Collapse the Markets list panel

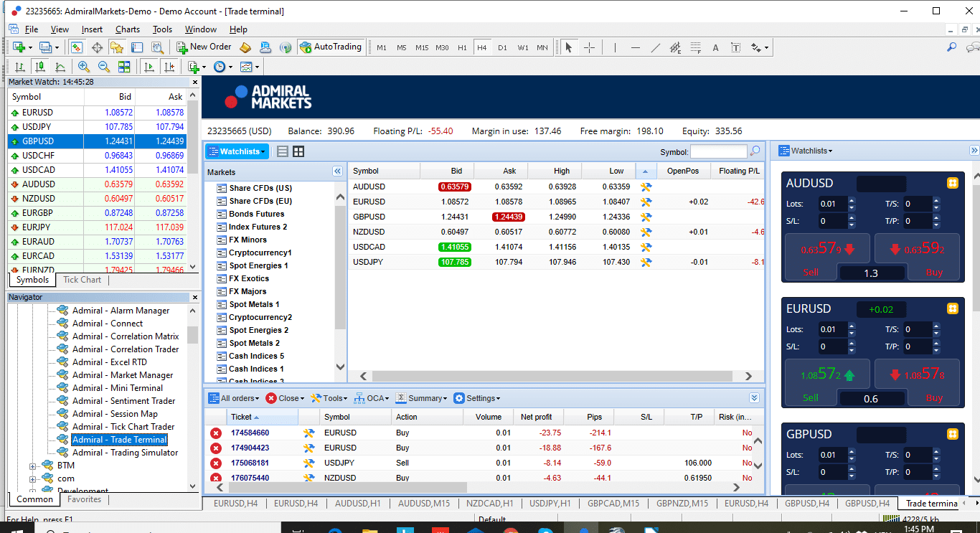(338, 171)
